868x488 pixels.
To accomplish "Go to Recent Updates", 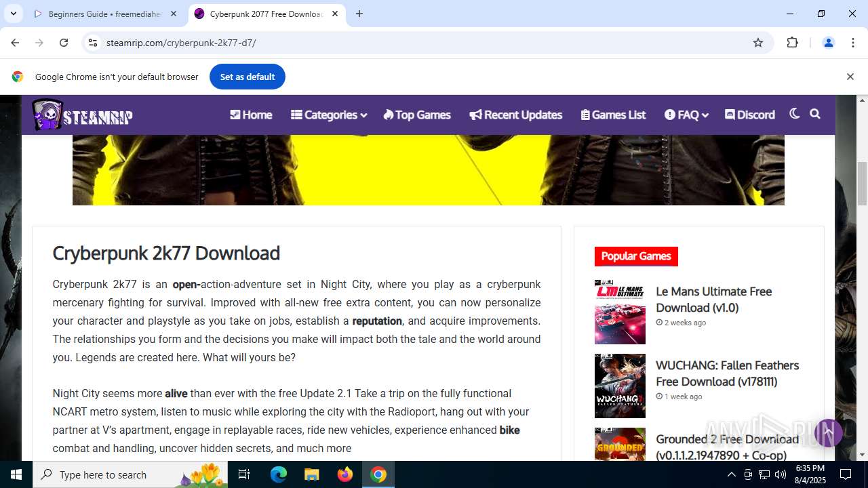I will pos(515,115).
